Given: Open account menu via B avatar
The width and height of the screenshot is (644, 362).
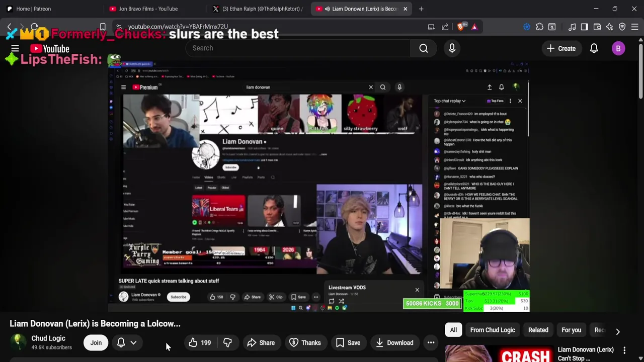Looking at the screenshot, I should tap(618, 49).
